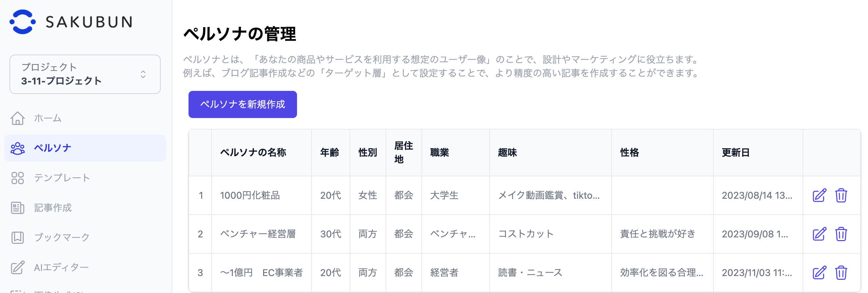The image size is (868, 293).
Task: Go to ホーム menu item
Action: coord(48,118)
